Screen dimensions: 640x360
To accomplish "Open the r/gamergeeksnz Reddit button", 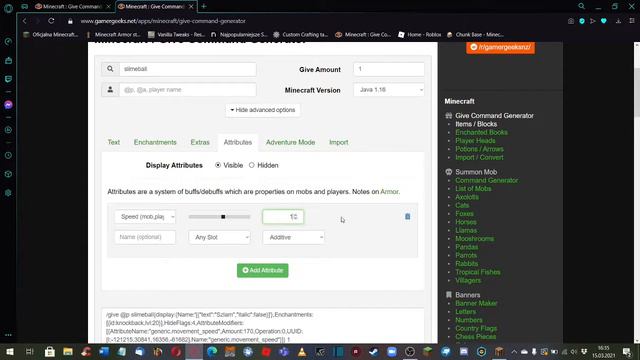I will point(500,47).
